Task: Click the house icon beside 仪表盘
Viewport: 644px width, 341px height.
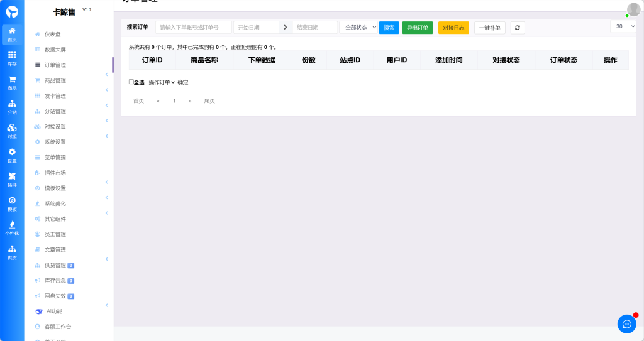Action: pos(37,35)
